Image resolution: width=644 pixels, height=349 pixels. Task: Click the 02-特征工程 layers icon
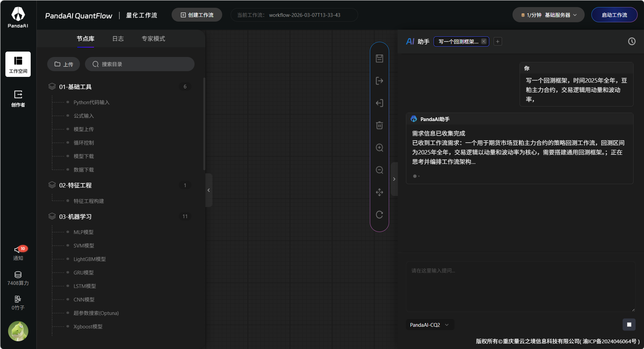pyautogui.click(x=52, y=185)
